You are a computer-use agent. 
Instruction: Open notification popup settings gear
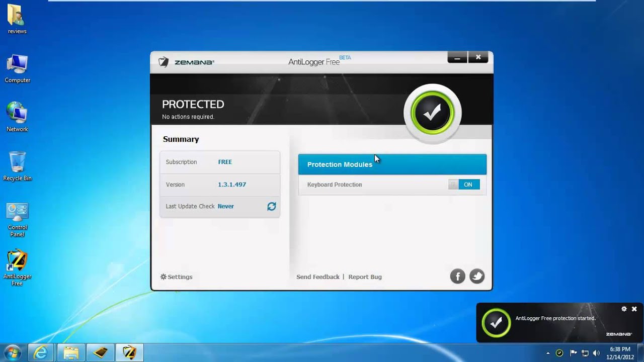pyautogui.click(x=624, y=309)
